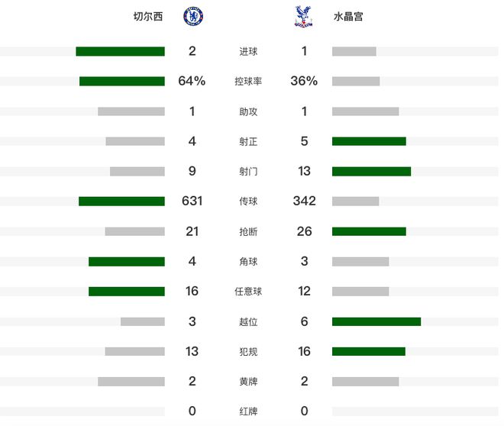The width and height of the screenshot is (504, 426).
Task: Click Chelsea's 631 passes value
Action: pos(192,201)
